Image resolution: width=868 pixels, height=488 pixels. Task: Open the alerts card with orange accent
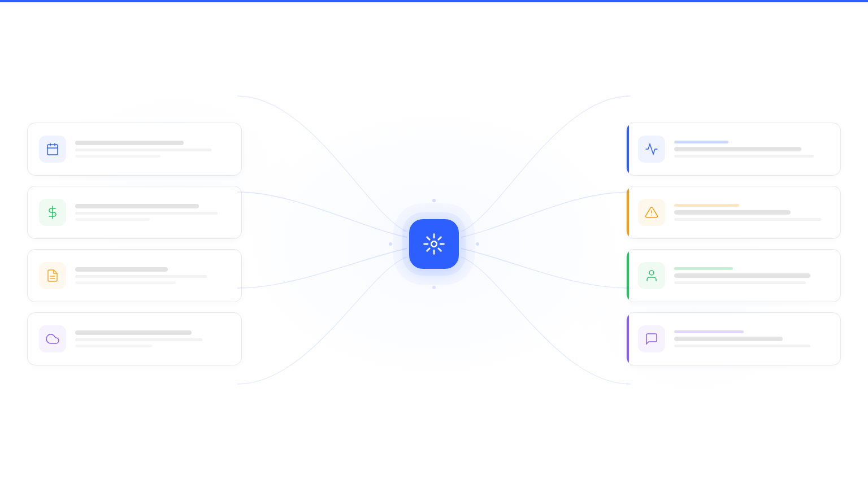tap(734, 212)
